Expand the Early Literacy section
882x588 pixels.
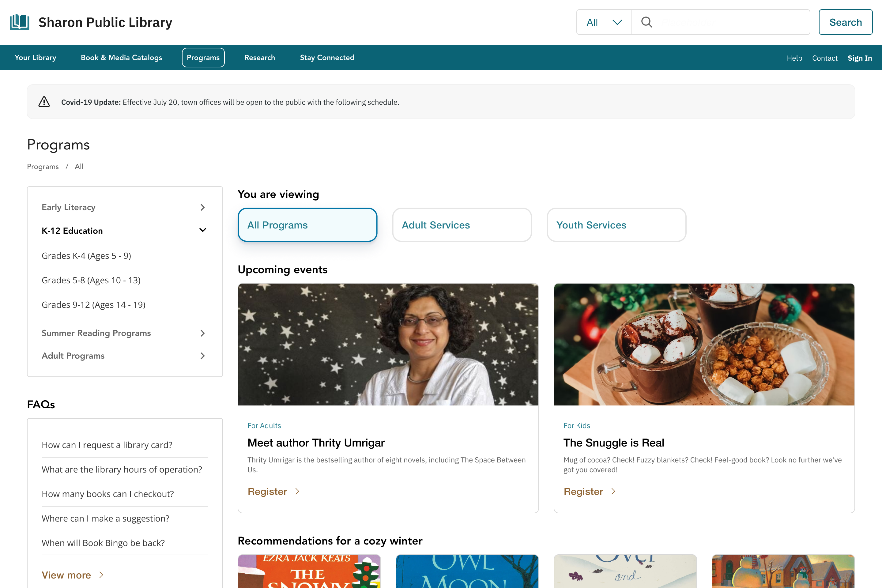click(202, 207)
